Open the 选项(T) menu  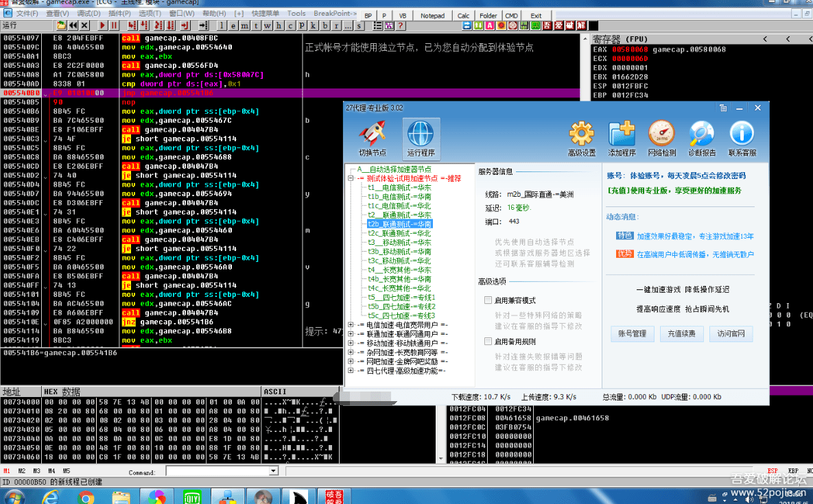click(150, 14)
